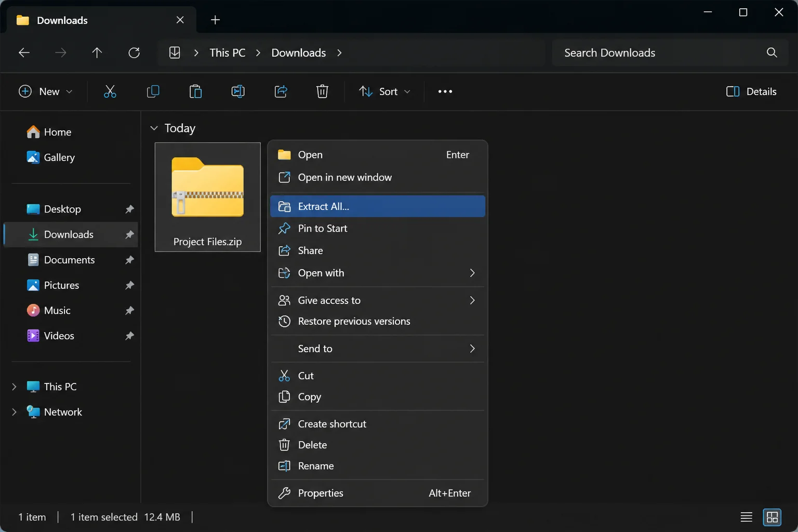Image resolution: width=798 pixels, height=532 pixels.
Task: Click chevron after Downloads in address bar
Action: point(339,52)
